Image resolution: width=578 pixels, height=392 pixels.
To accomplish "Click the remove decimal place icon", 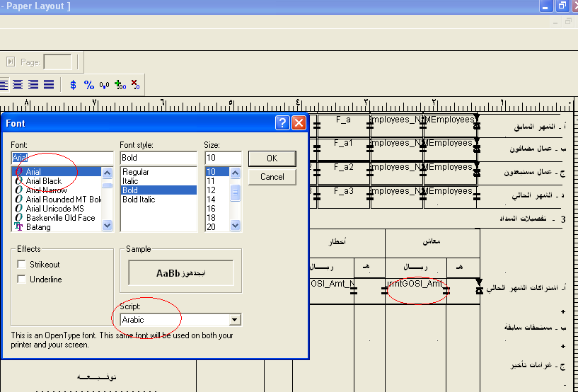I will (x=135, y=84).
